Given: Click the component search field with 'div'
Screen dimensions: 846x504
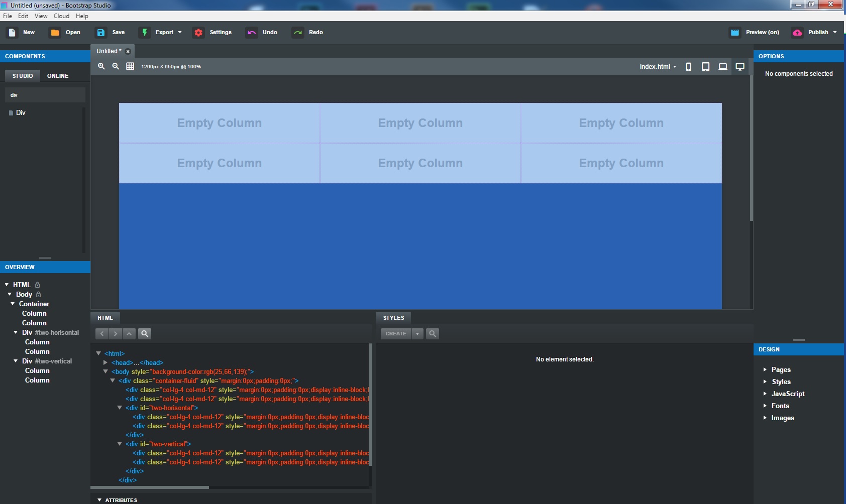Looking at the screenshot, I should pyautogui.click(x=45, y=95).
